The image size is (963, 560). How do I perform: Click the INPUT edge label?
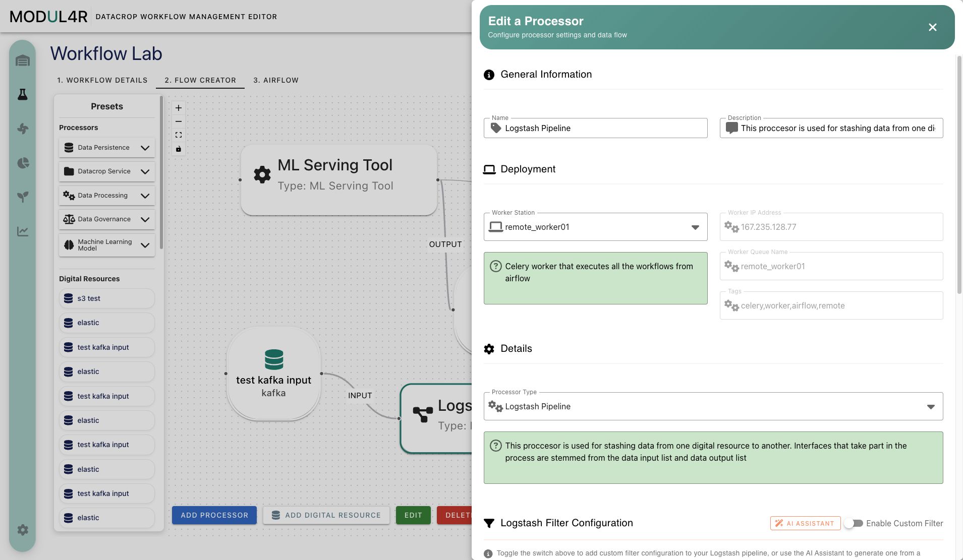[360, 396]
